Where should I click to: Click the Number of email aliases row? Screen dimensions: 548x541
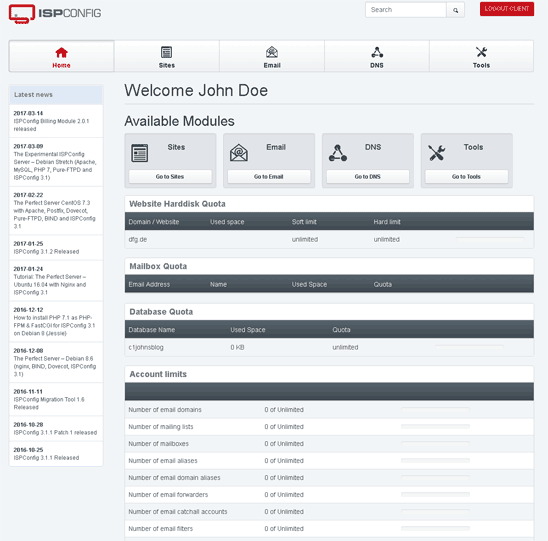(329, 461)
